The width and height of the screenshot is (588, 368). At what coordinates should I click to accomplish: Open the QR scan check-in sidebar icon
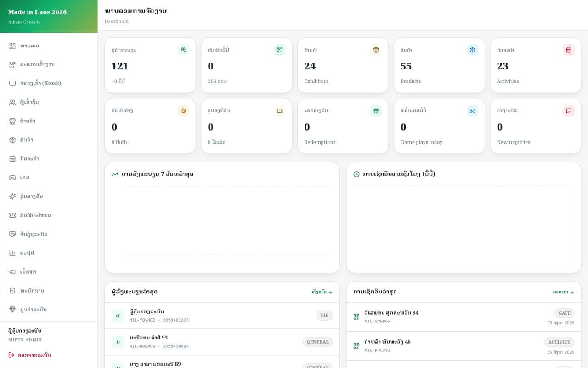point(12,65)
